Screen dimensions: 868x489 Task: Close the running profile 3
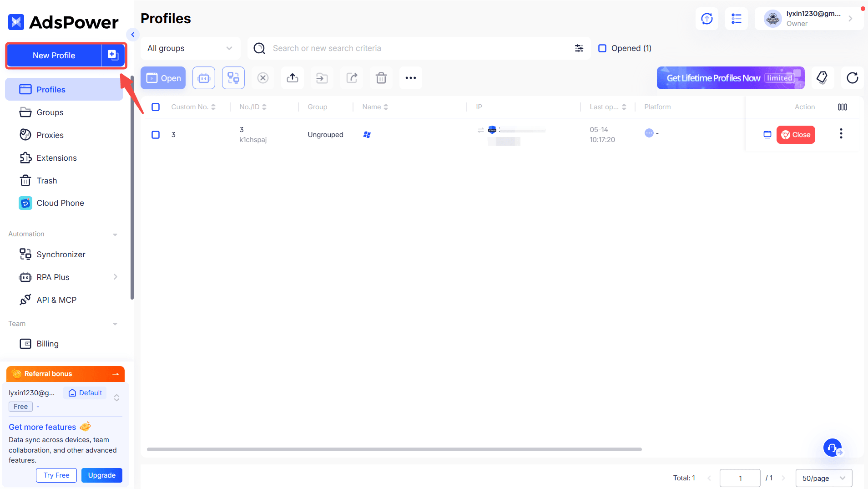coord(796,135)
